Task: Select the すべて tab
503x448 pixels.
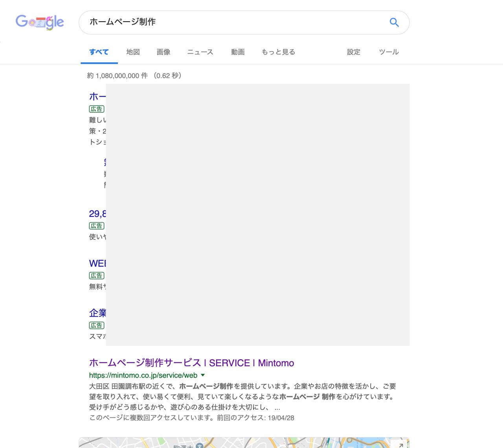Action: click(x=99, y=52)
